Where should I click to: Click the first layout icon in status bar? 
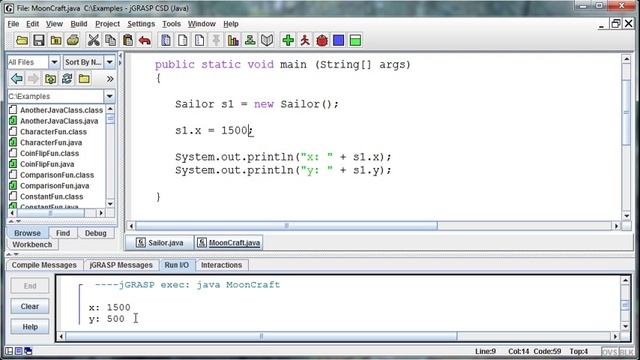click(9, 351)
